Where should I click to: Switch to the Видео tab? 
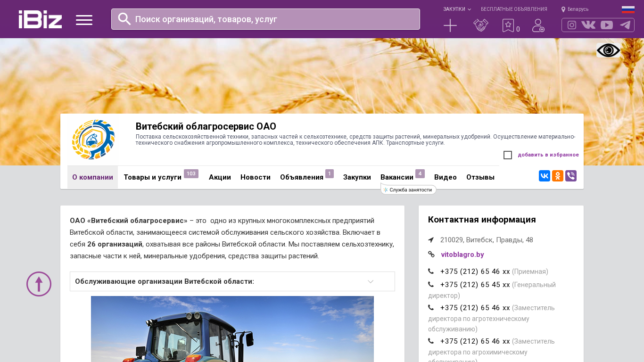pos(446,177)
